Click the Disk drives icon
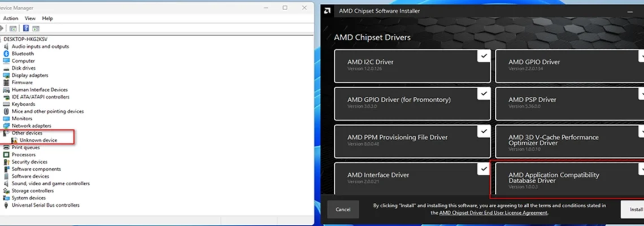 tap(6, 68)
